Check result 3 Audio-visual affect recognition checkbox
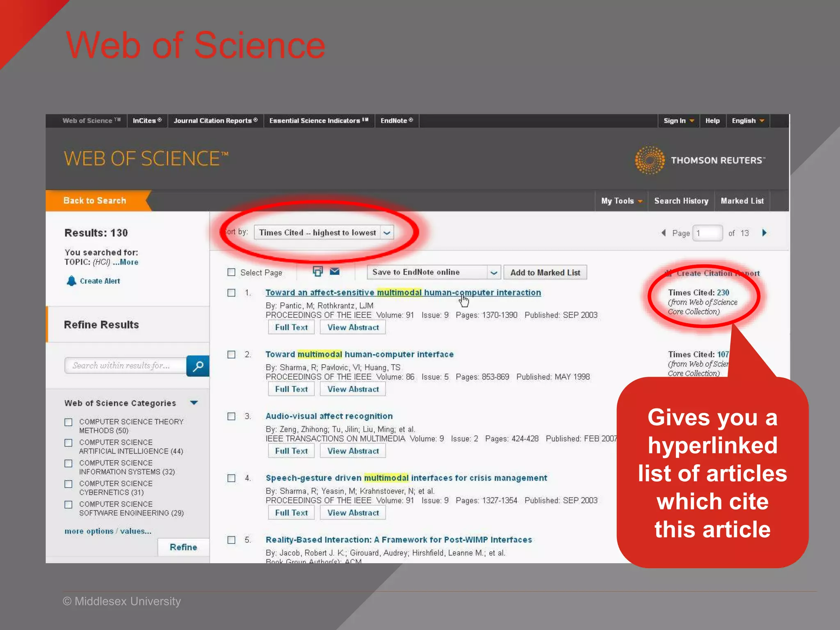 231,416
